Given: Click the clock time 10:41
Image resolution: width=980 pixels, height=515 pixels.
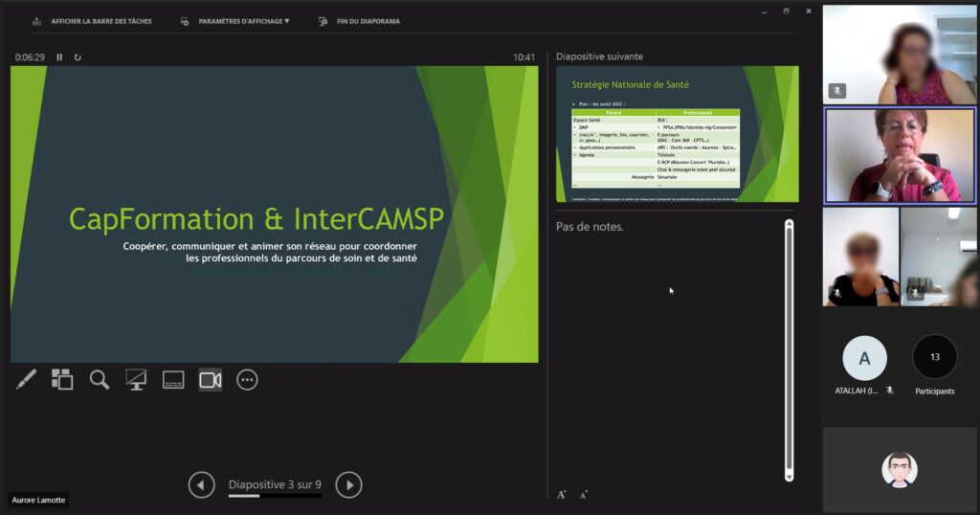Looking at the screenshot, I should point(523,56).
